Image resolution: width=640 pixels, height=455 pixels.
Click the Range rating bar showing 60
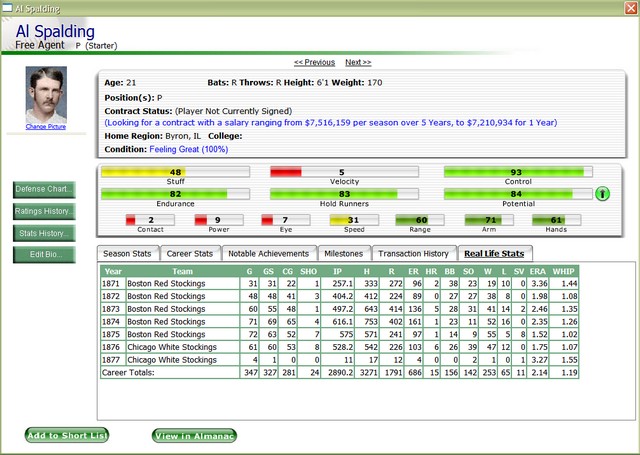[x=420, y=220]
